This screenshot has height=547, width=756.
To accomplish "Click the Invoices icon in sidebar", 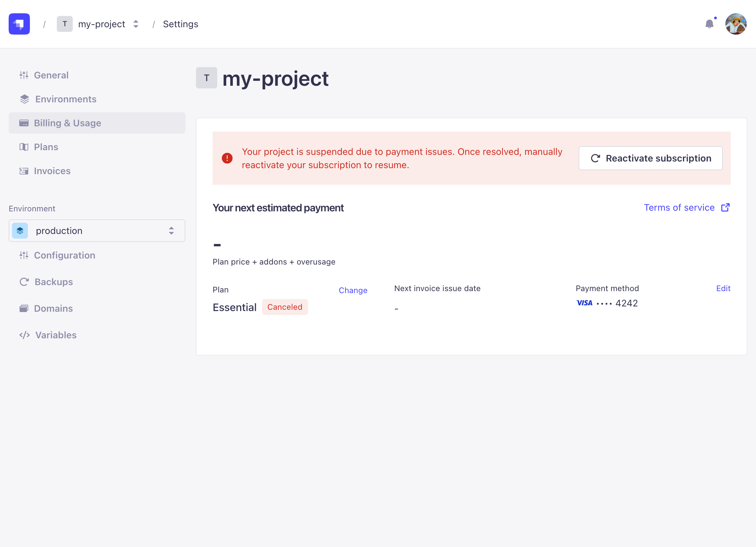I will click(24, 171).
